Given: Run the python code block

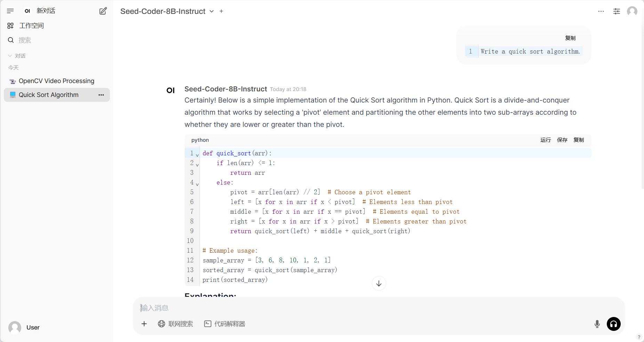Looking at the screenshot, I should (x=545, y=140).
